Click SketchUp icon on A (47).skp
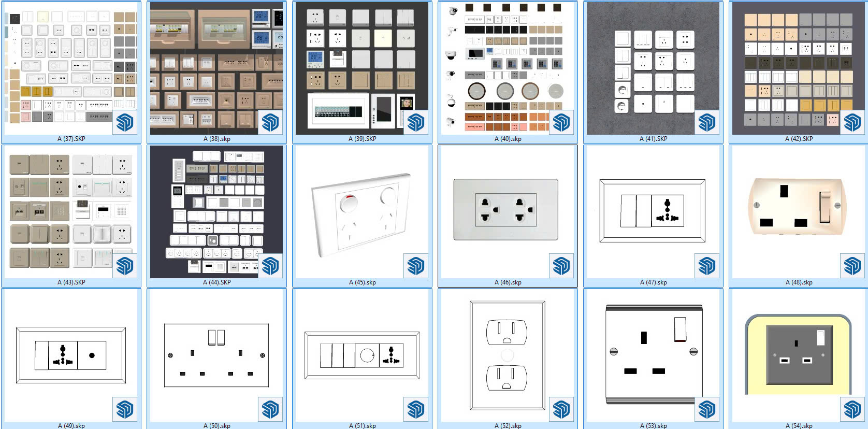868x429 pixels. tap(707, 266)
